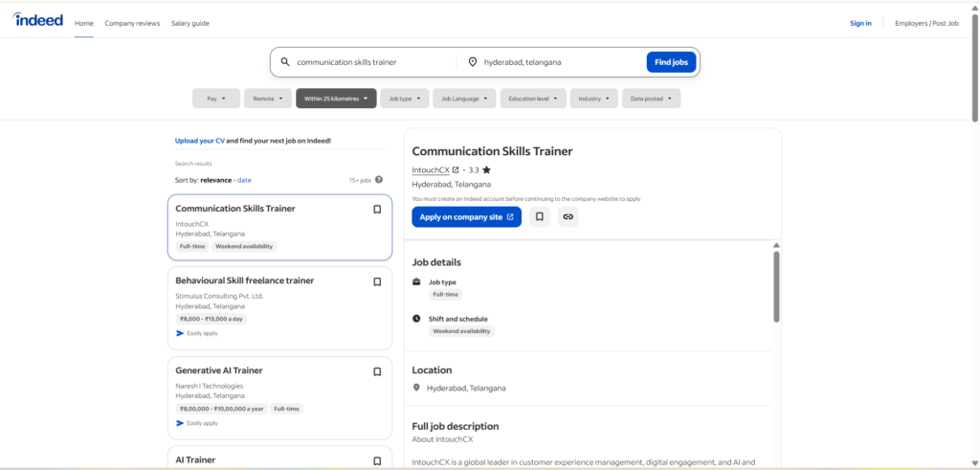Save the Behavioural Skill freelance trainer job
Image resolution: width=980 pixels, height=470 pixels.
[x=377, y=281]
